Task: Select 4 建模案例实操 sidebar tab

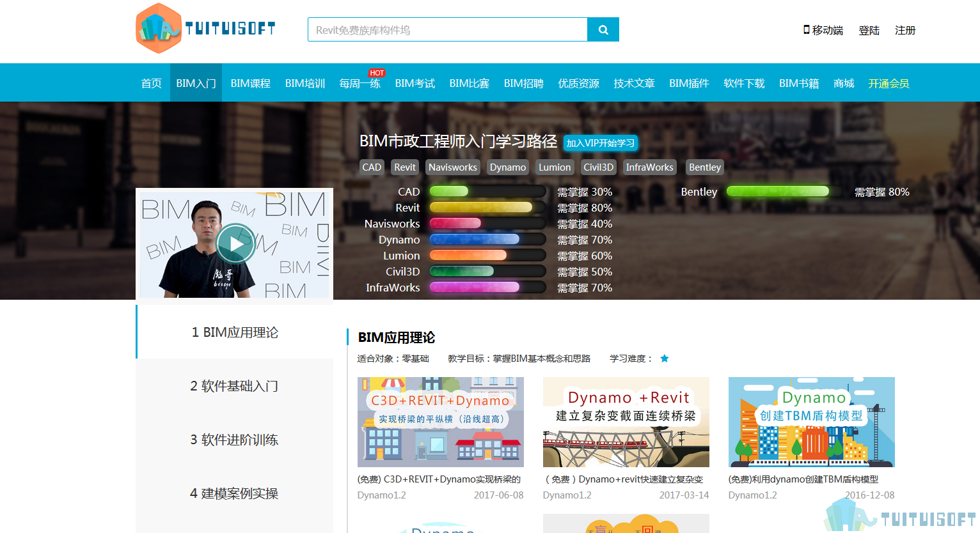Action: [235, 493]
